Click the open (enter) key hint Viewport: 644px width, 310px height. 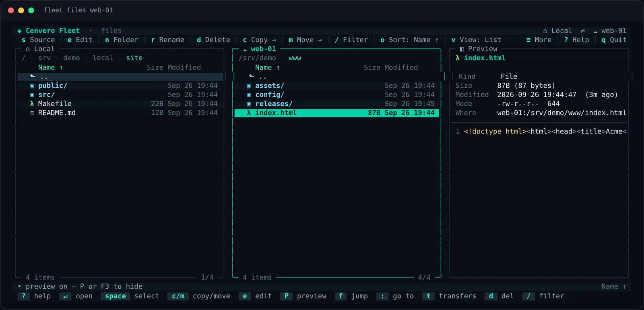(76, 296)
